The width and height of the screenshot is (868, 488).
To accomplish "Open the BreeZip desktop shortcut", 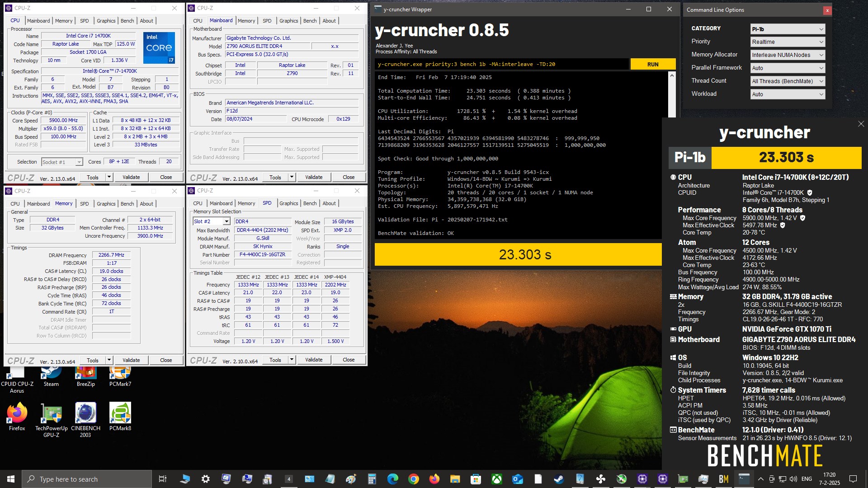I will click(x=85, y=376).
